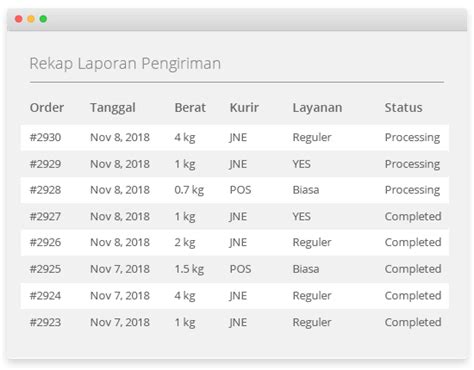Screen dimensions: 474x370
Task: Click the Kurir column header
Action: point(244,108)
